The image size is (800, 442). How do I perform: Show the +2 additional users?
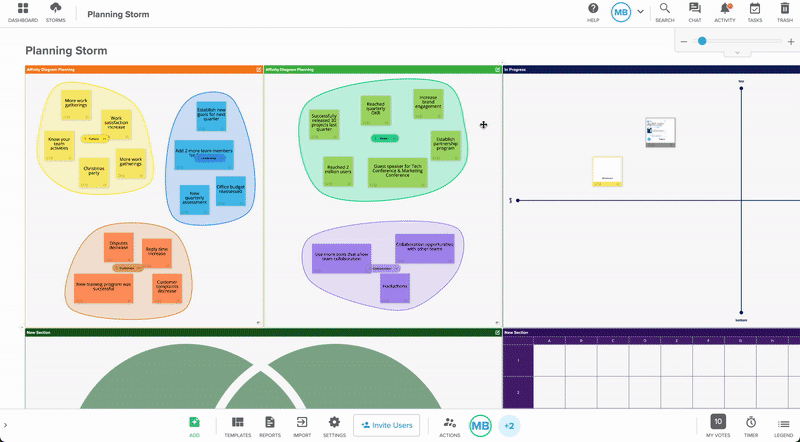pyautogui.click(x=509, y=426)
